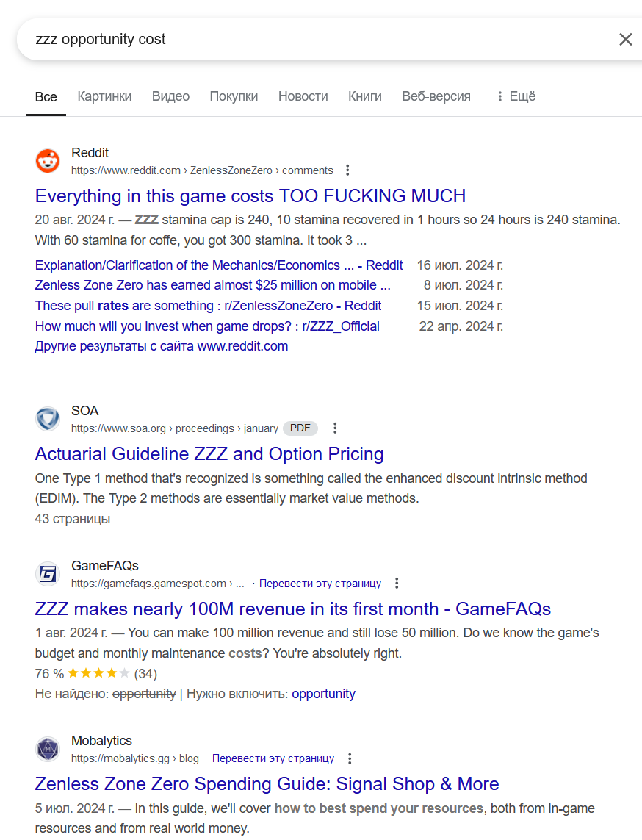
Task: Click the SOA shield favicon
Action: (48, 419)
